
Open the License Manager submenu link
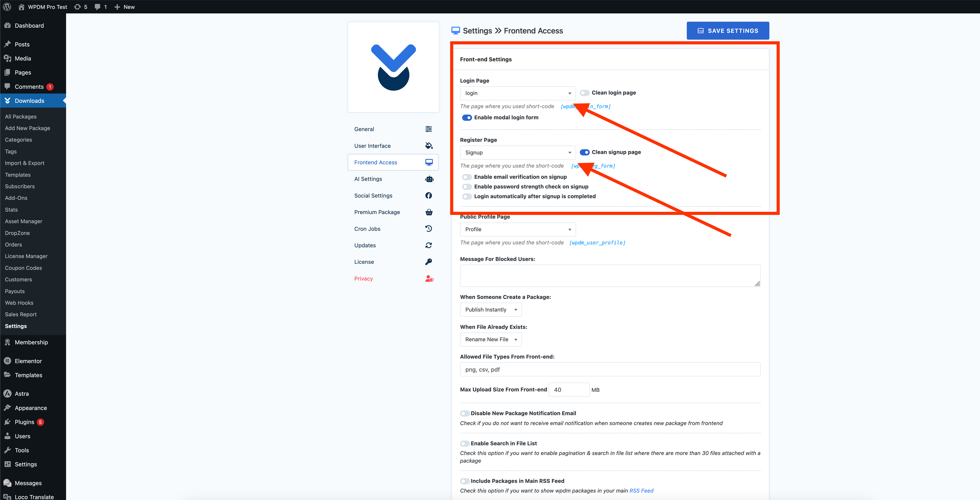tap(26, 256)
